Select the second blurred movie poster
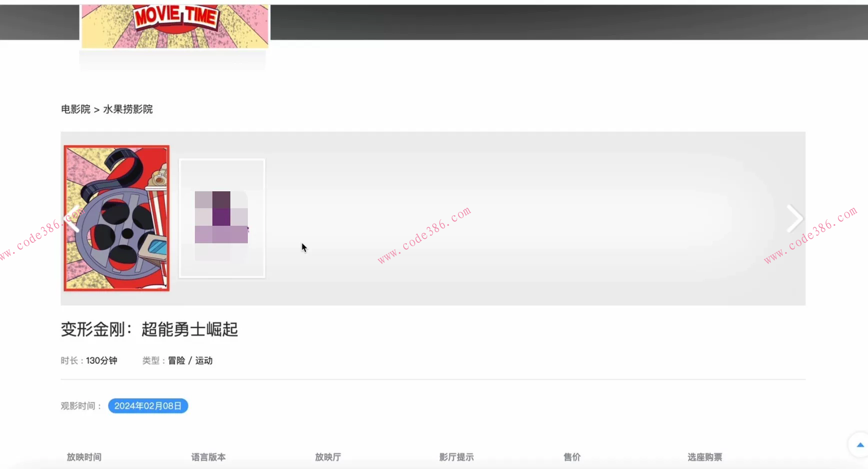 222,218
